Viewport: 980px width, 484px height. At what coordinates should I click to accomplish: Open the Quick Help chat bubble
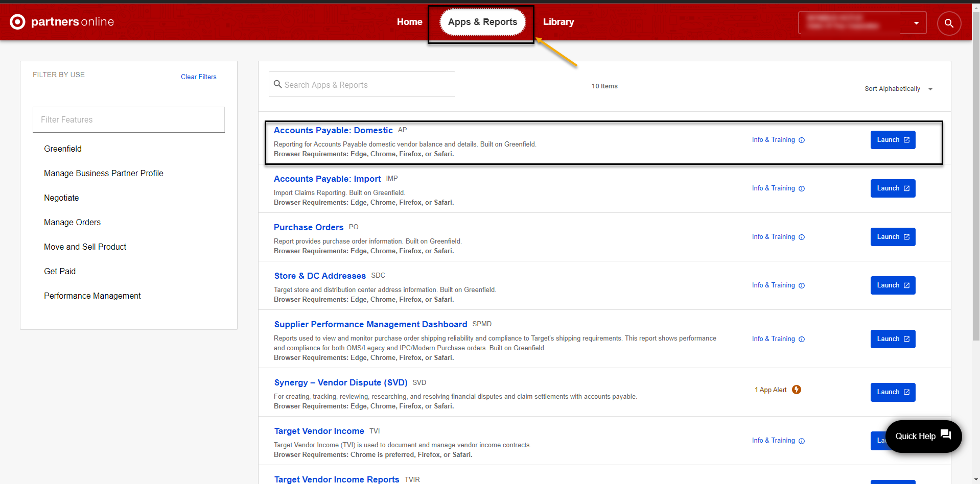point(923,437)
